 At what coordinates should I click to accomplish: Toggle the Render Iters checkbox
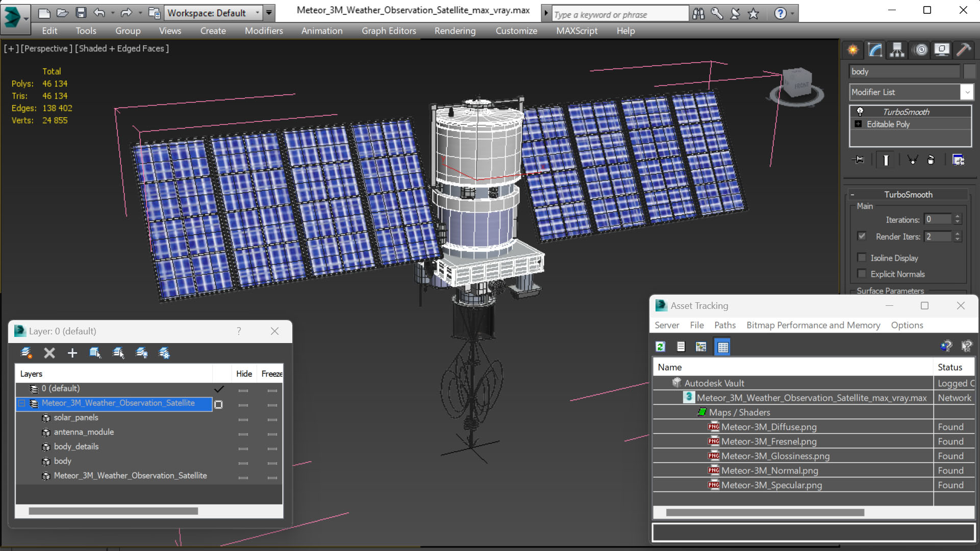pyautogui.click(x=862, y=236)
